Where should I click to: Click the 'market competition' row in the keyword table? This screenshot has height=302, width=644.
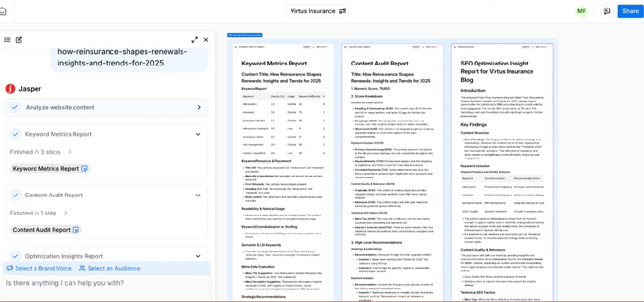[282, 153]
